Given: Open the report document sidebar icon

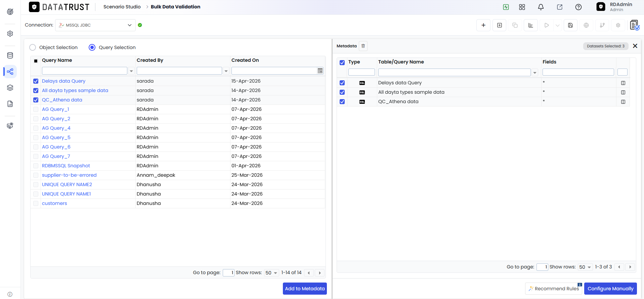Looking at the screenshot, I should [10, 104].
